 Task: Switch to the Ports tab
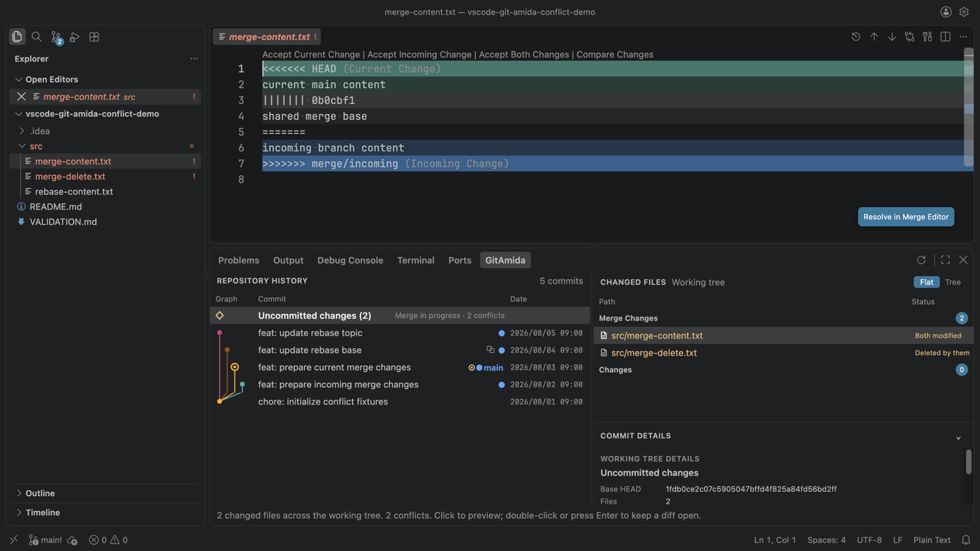coord(460,260)
